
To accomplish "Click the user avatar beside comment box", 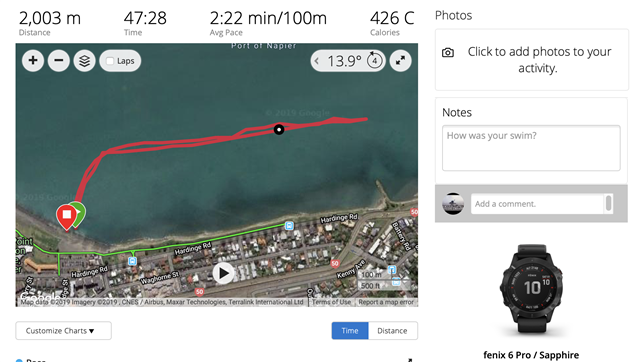I will (453, 204).
